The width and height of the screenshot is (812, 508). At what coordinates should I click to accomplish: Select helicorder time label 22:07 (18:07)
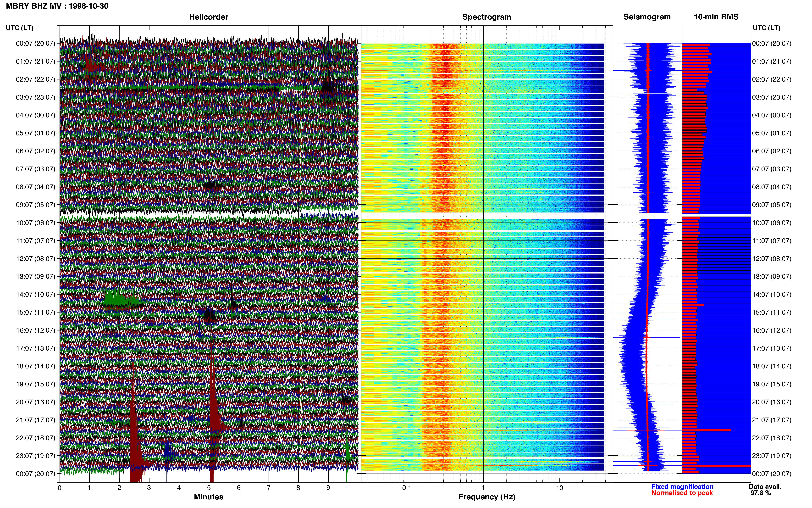point(36,438)
